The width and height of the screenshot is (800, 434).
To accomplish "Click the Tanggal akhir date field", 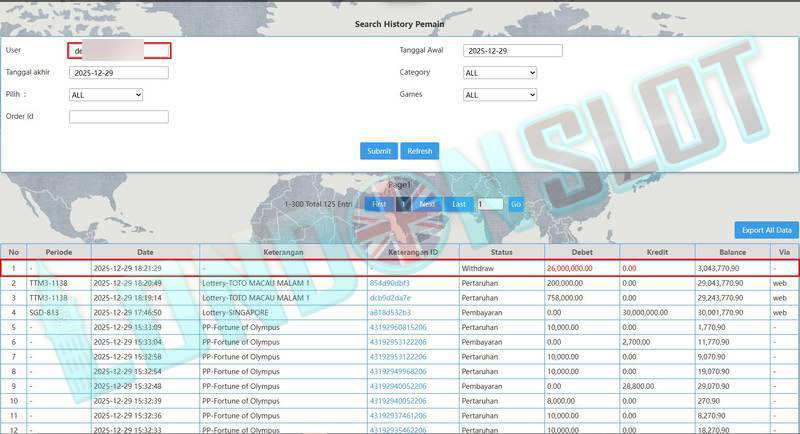I will (x=119, y=73).
